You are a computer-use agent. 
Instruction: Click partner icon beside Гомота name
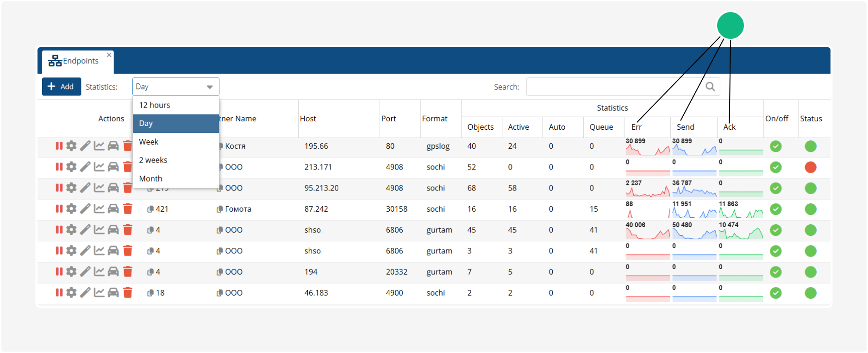pyautogui.click(x=219, y=209)
